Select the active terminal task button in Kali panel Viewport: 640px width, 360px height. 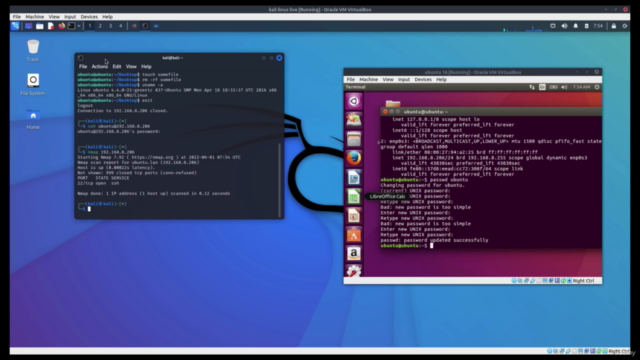145,26
